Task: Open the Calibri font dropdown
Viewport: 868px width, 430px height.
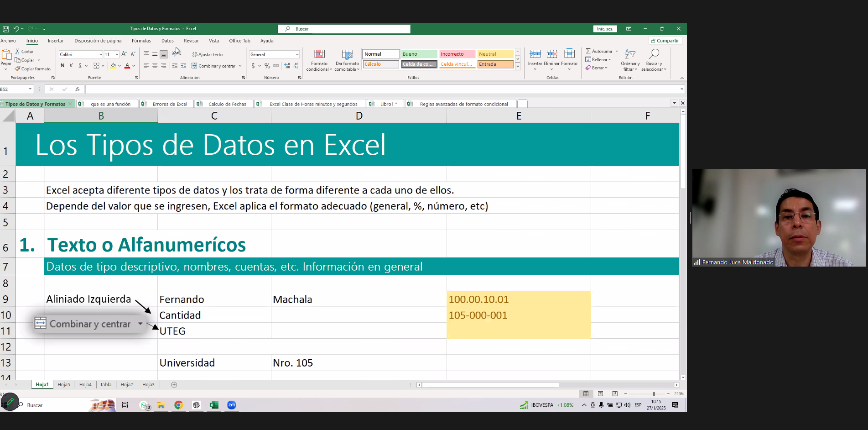Action: [x=100, y=54]
